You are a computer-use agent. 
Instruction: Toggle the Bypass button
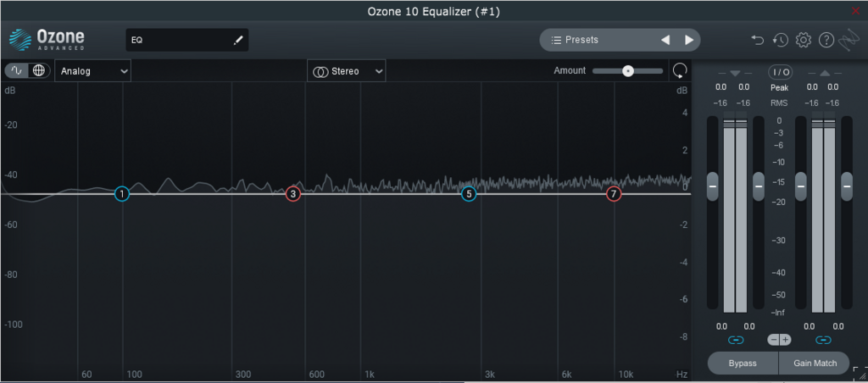[743, 364]
